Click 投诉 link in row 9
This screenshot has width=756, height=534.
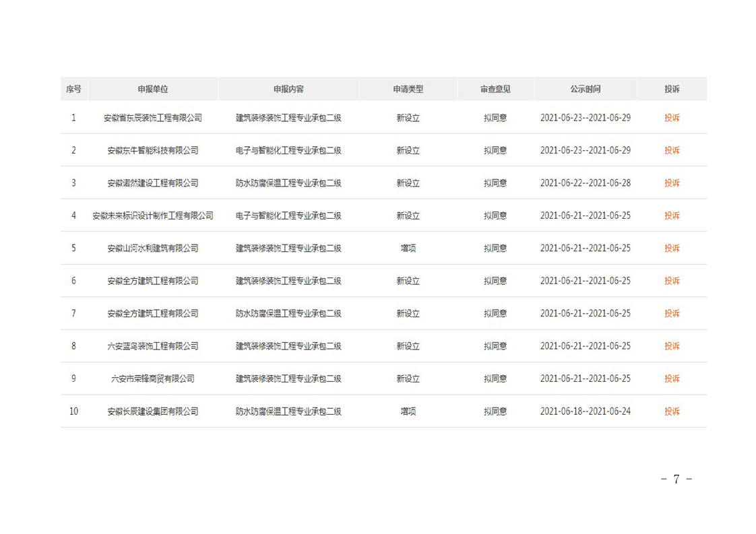[x=672, y=378]
